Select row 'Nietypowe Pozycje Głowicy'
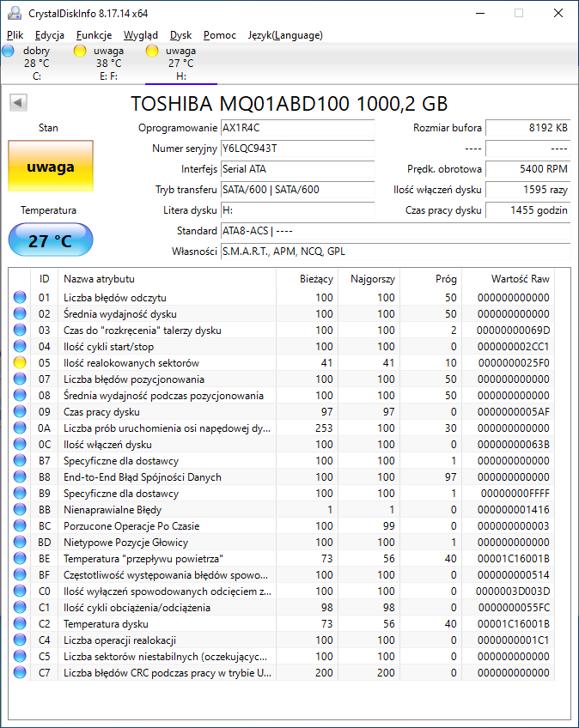Screen dimensions: 579x728 282,542
